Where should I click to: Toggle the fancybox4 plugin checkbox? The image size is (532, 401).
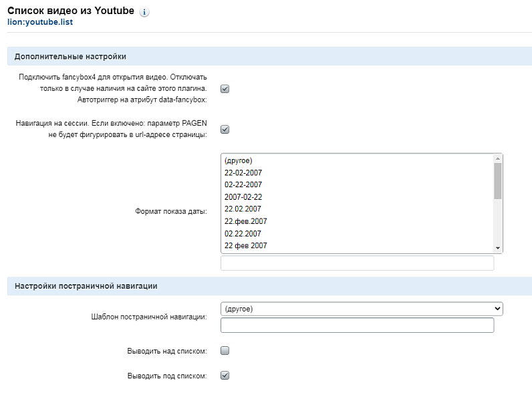point(225,89)
